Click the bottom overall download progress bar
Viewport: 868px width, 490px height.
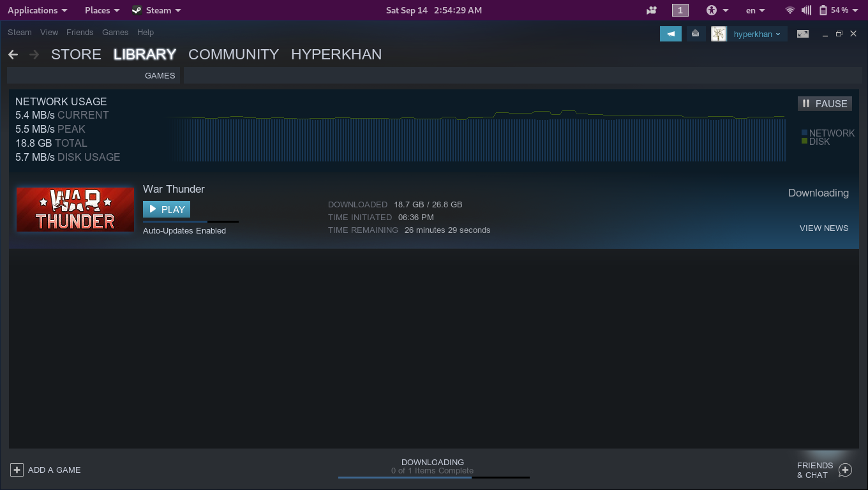tap(434, 477)
